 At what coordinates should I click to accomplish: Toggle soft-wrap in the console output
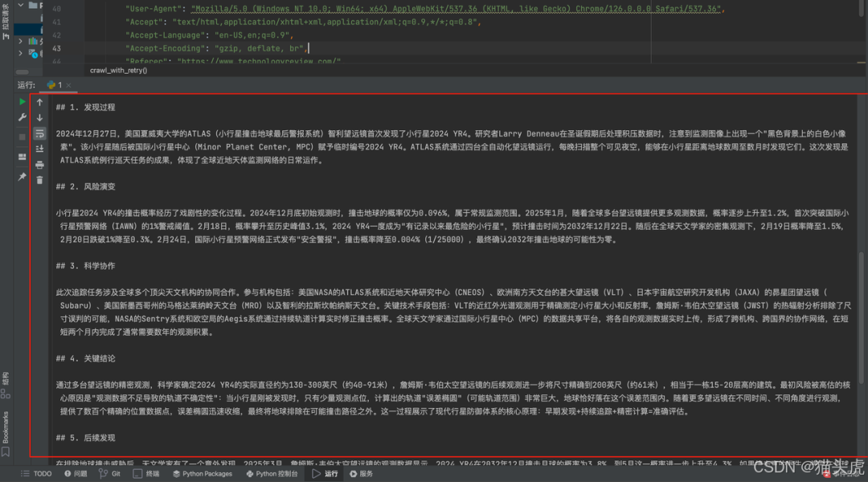40,133
